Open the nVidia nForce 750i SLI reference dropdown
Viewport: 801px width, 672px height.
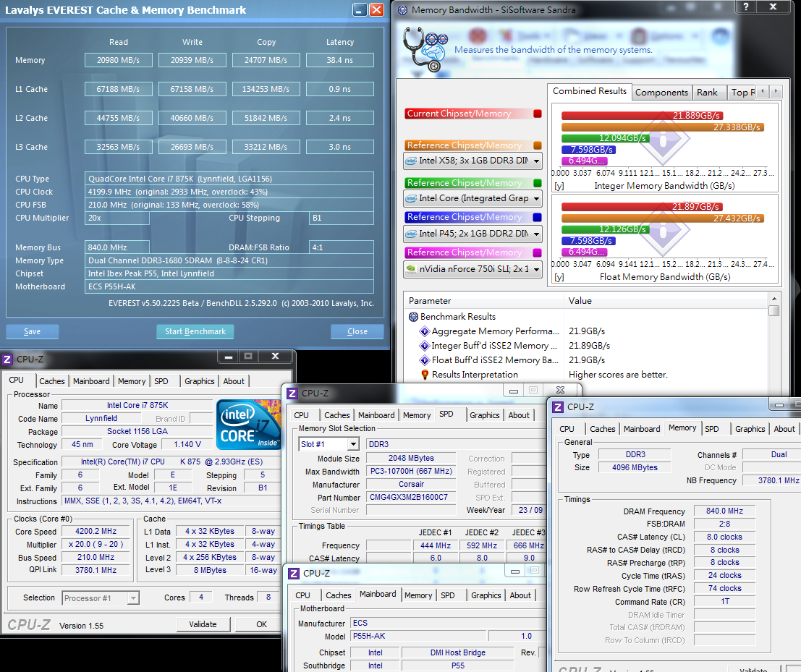point(536,269)
